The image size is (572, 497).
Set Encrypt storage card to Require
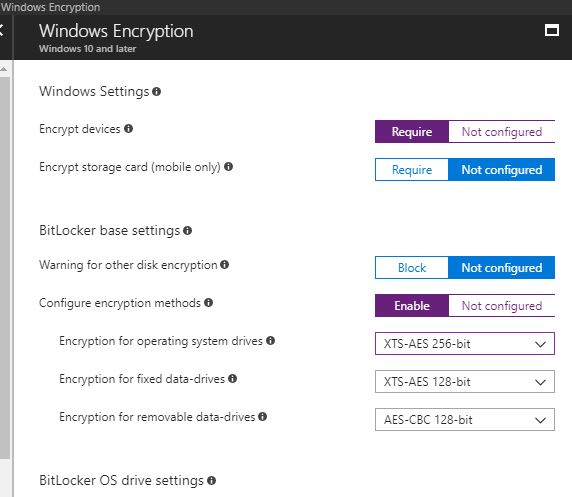point(412,170)
